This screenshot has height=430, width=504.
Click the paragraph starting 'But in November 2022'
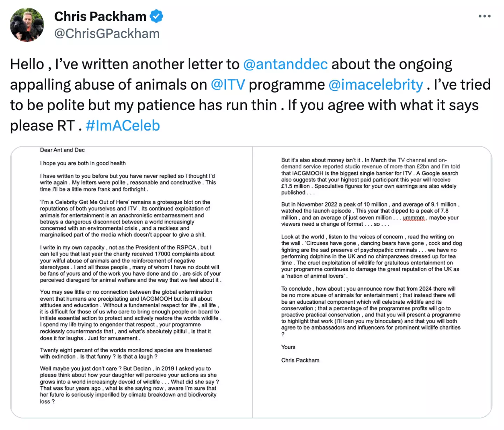(x=370, y=214)
